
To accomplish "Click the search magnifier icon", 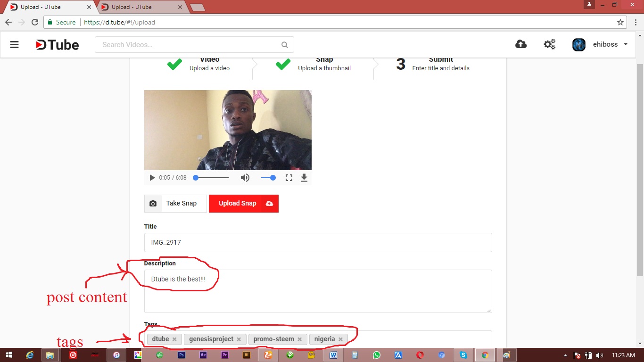I will click(x=284, y=44).
